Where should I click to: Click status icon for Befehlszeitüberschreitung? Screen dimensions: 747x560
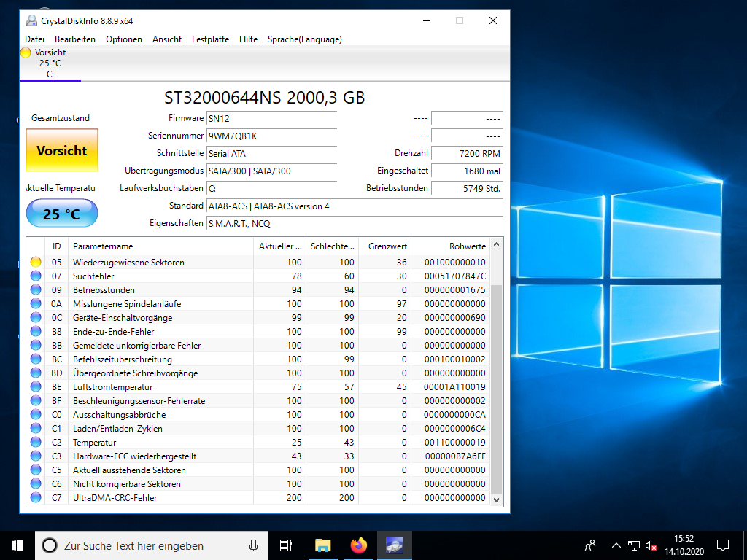tap(36, 359)
